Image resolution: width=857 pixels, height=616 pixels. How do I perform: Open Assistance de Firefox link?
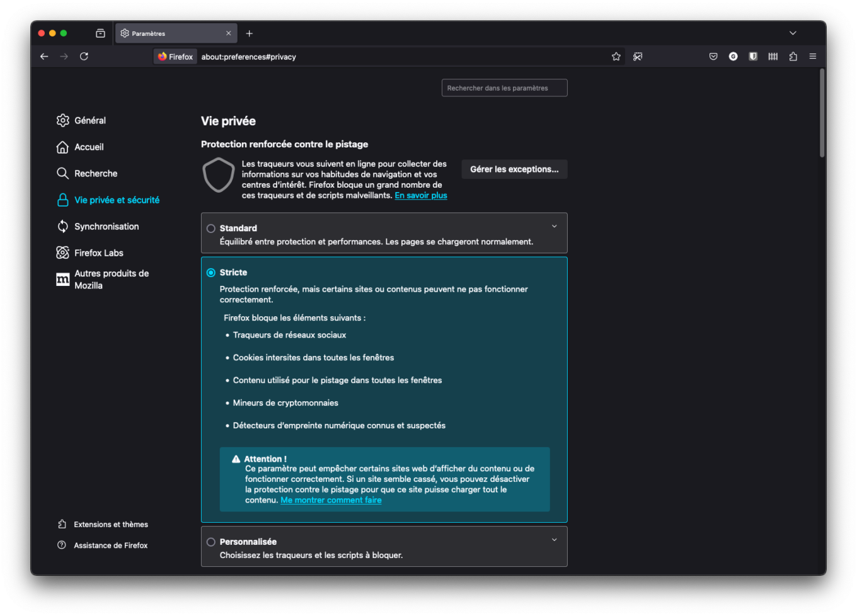(x=111, y=545)
